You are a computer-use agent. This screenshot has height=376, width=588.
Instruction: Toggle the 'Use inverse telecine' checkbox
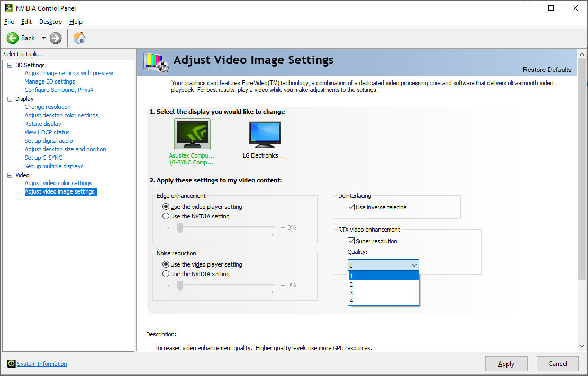[x=351, y=207]
